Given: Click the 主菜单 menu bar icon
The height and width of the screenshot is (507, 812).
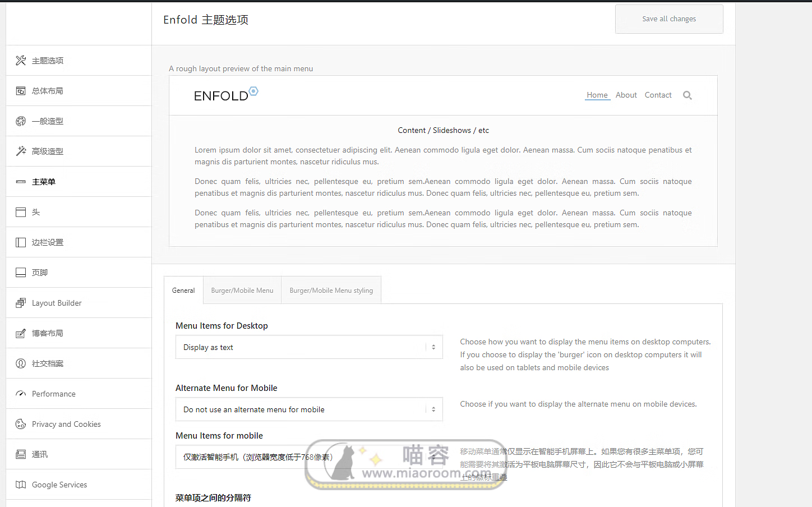Looking at the screenshot, I should [x=21, y=182].
